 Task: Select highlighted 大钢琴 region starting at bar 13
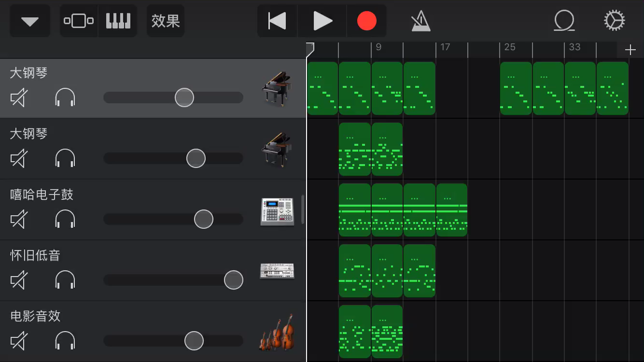pyautogui.click(x=419, y=88)
